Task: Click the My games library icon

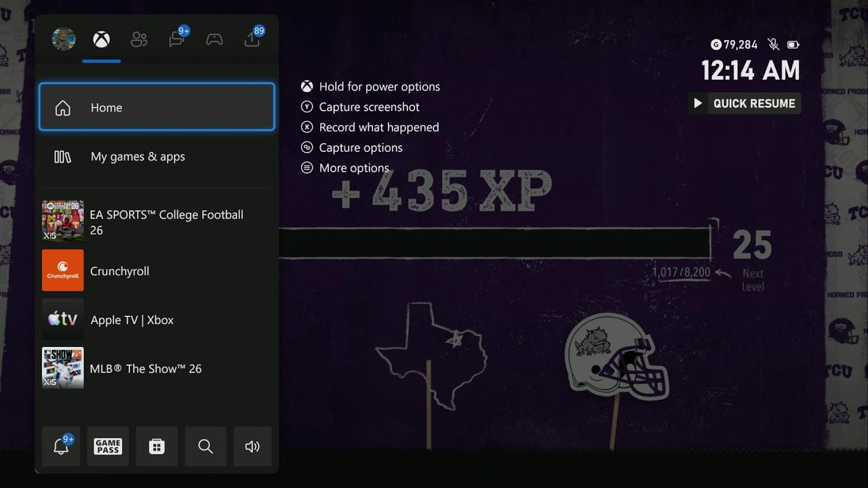Action: coord(62,157)
